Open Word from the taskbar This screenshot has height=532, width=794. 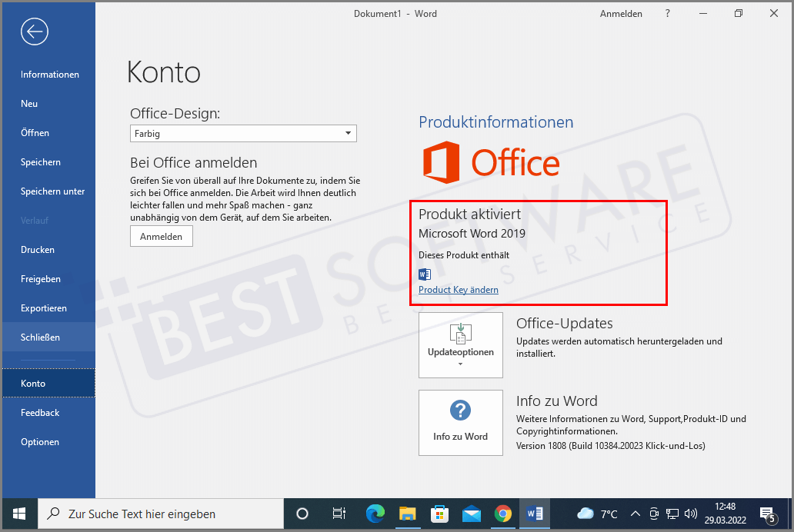click(x=533, y=514)
